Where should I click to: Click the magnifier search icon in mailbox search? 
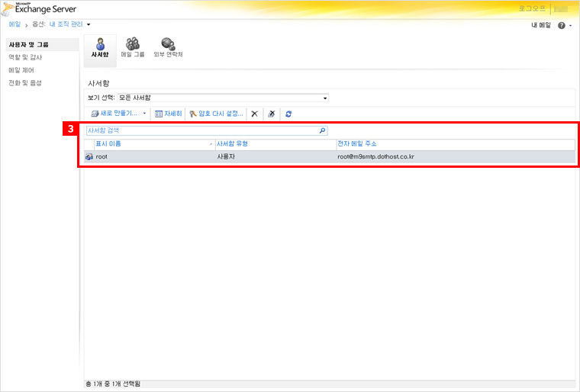[x=322, y=130]
